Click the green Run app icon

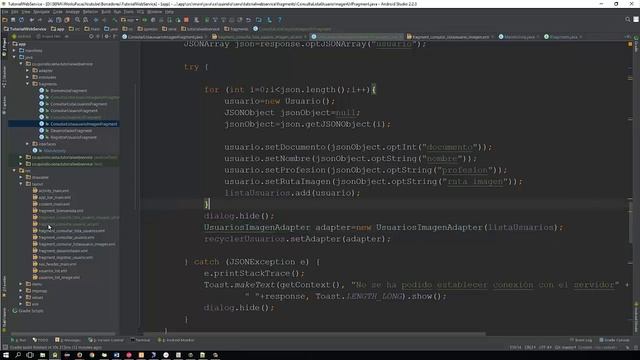(x=144, y=20)
